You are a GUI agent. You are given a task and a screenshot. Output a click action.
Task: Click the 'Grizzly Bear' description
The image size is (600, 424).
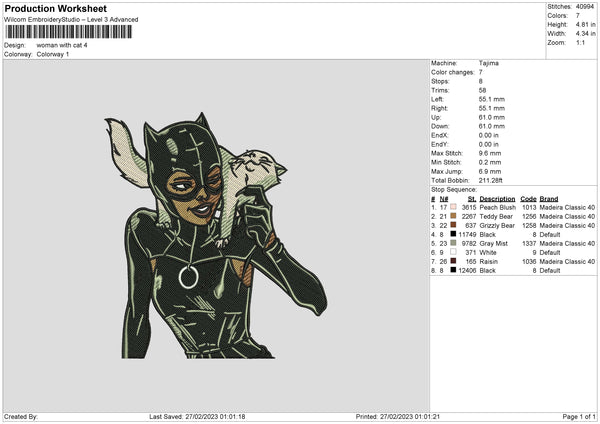tap(498, 225)
